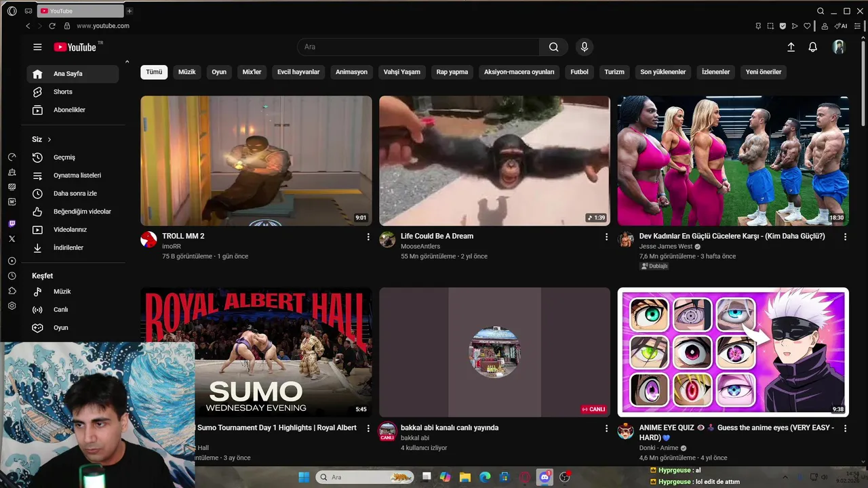
Task: Select the Oyun filter chip
Action: (219, 72)
